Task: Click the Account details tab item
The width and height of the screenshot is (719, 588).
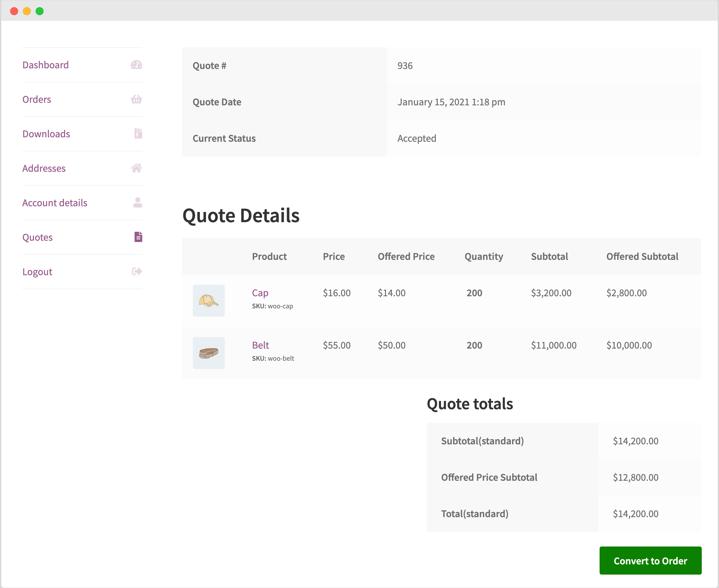Action: (x=54, y=202)
